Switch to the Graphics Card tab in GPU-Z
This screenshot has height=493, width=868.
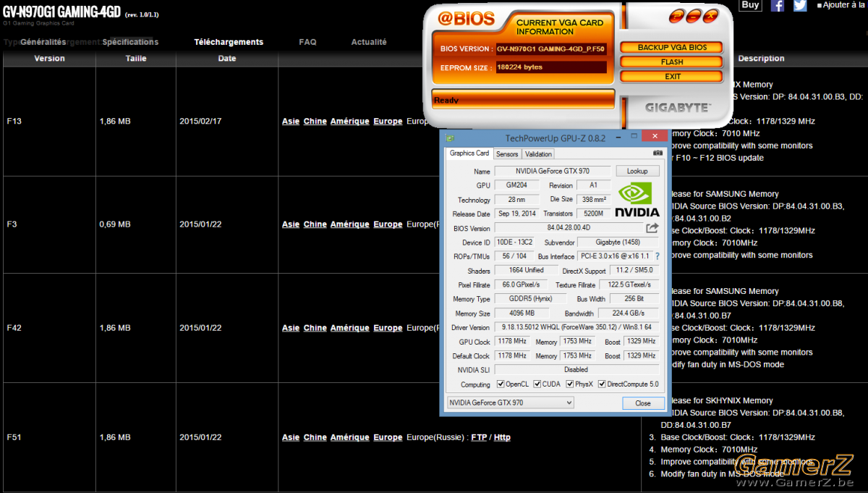coord(469,153)
